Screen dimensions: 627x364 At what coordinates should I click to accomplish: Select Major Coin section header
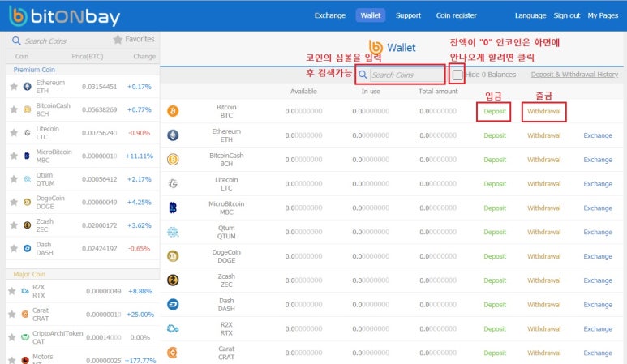point(29,274)
